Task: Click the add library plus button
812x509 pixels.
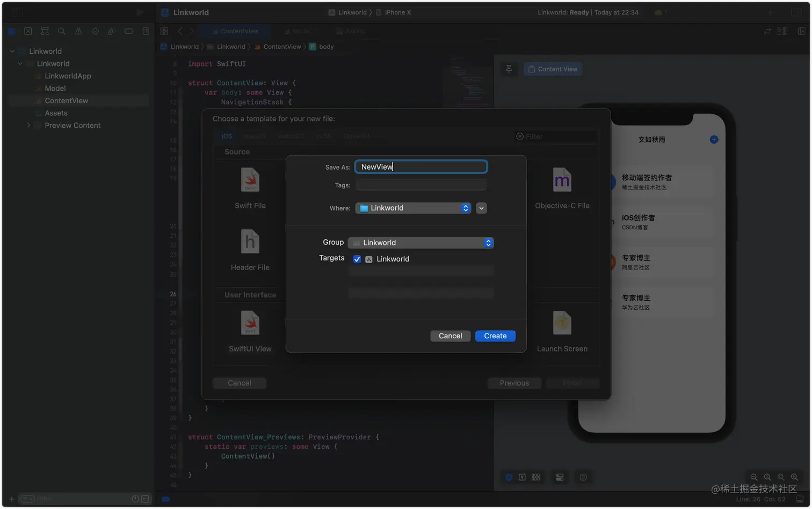Action: pyautogui.click(x=770, y=12)
